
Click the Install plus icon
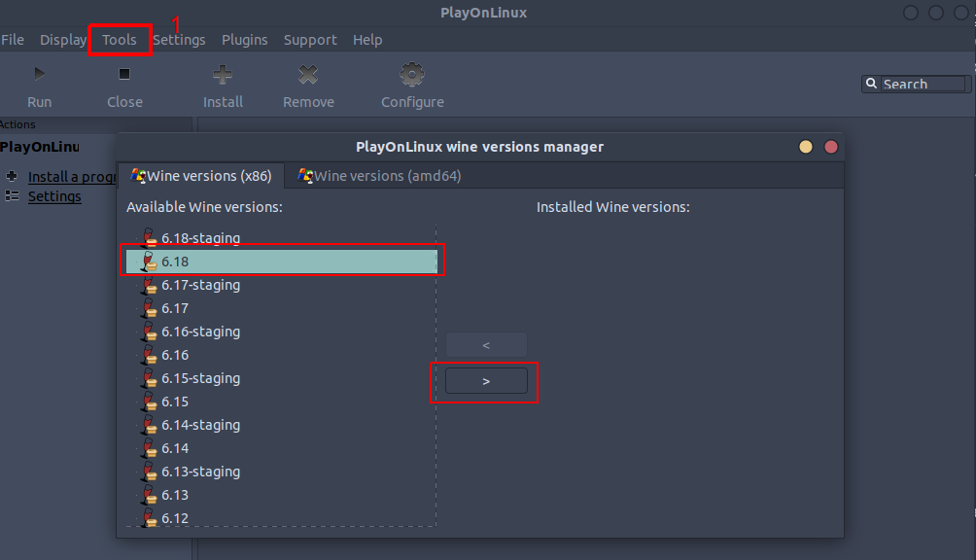(x=223, y=74)
